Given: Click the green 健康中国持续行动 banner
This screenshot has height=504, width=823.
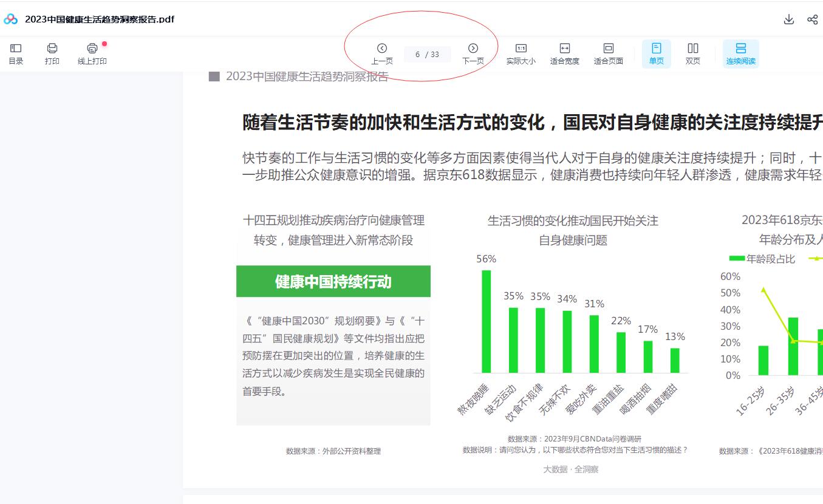Looking at the screenshot, I should pyautogui.click(x=333, y=281).
